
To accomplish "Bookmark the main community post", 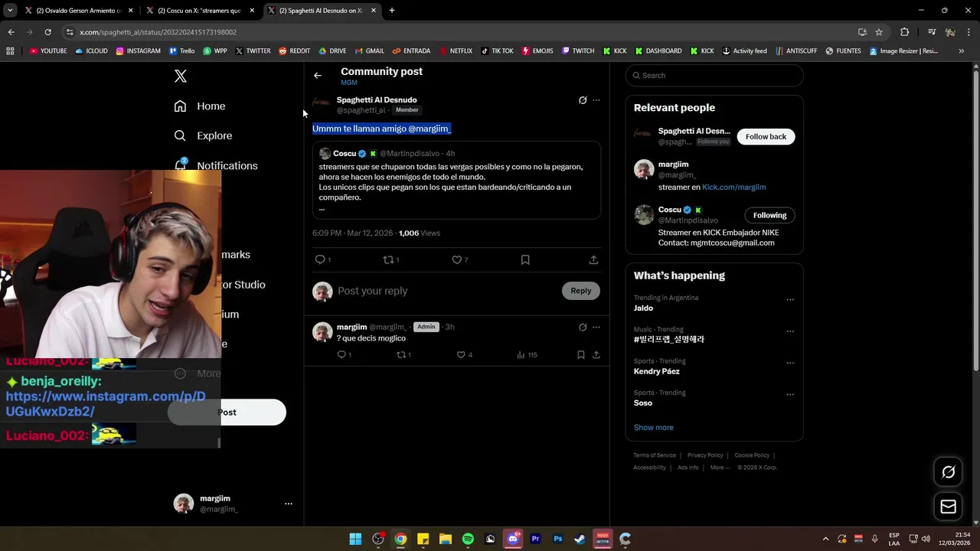I will point(525,259).
